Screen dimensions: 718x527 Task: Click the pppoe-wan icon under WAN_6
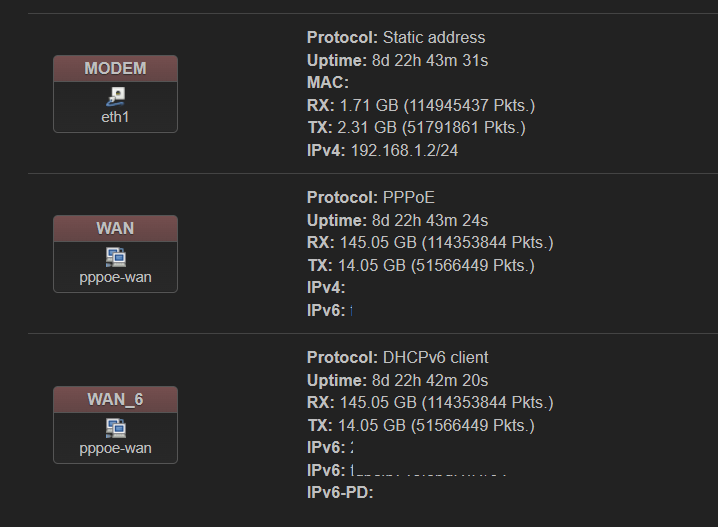click(116, 428)
